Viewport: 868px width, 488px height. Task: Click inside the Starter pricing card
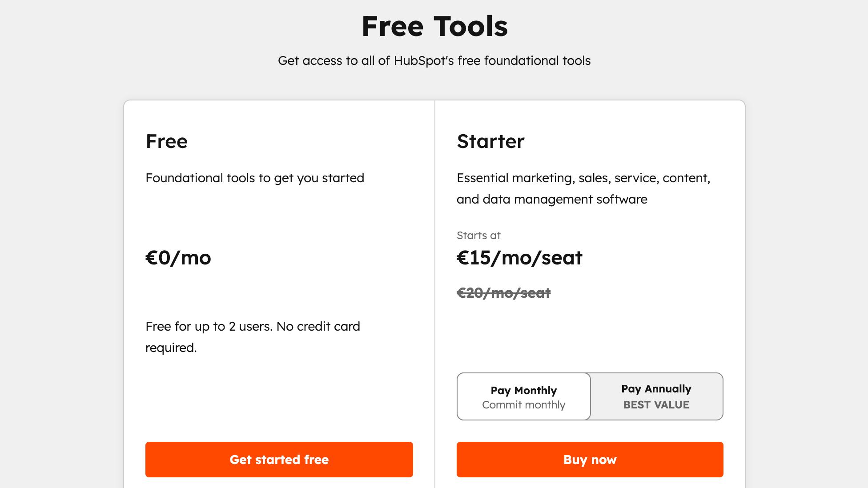(590, 329)
